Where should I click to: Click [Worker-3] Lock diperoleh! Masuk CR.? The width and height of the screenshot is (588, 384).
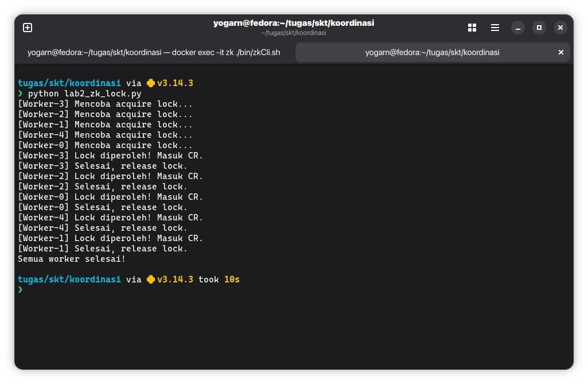click(110, 156)
